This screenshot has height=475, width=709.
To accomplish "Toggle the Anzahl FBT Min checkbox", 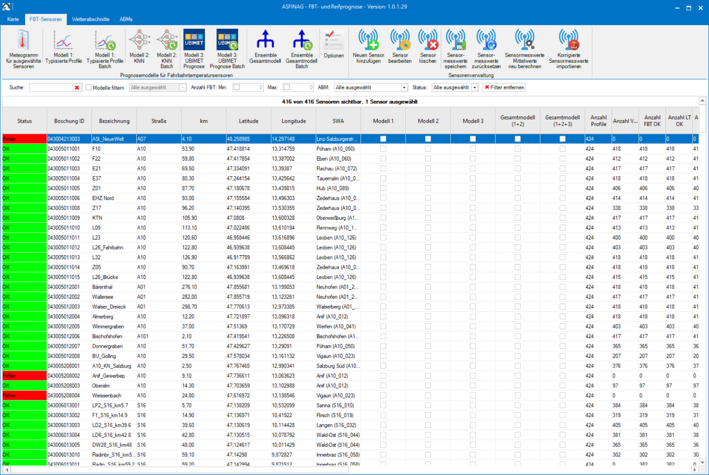I will 236,87.
